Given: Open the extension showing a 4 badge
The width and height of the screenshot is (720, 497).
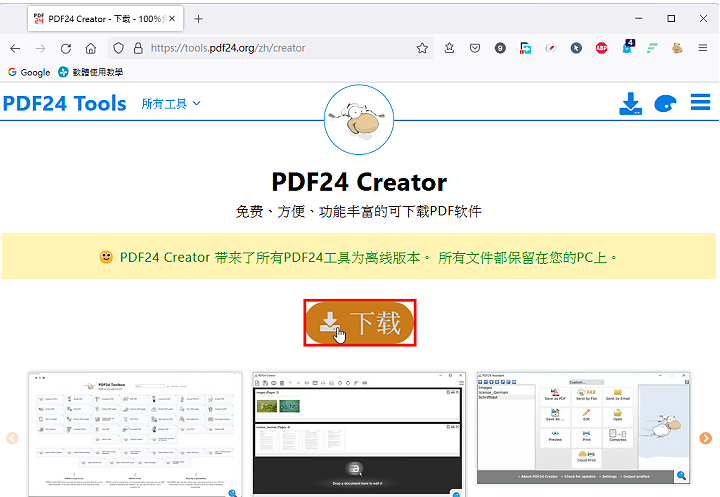Looking at the screenshot, I should [627, 47].
